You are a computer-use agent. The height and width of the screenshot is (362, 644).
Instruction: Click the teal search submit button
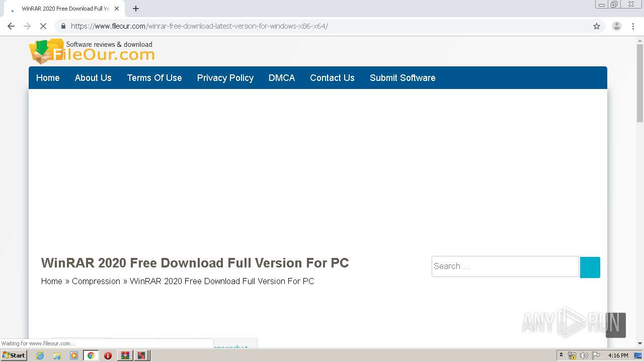click(590, 267)
